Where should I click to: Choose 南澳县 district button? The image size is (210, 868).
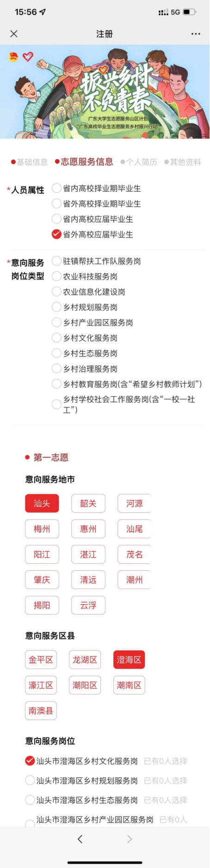click(x=41, y=711)
